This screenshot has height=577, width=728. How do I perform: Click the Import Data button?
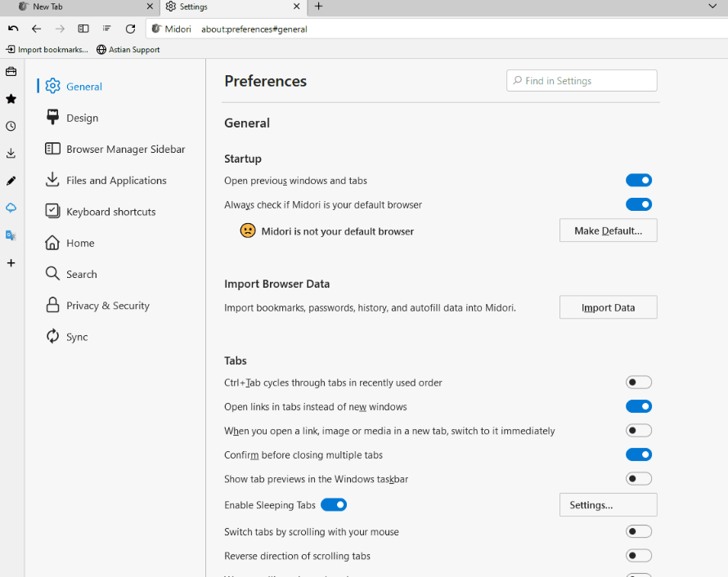click(608, 308)
